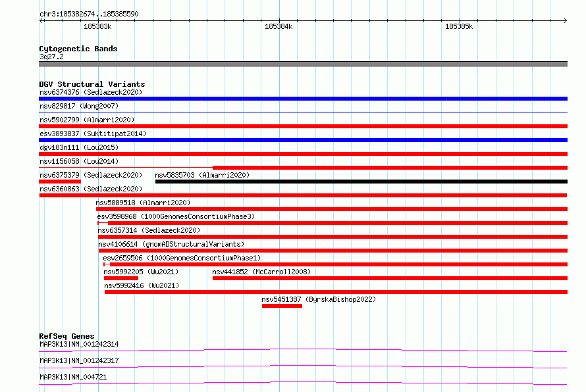Click the RefSeq Genes track title
Viewport: 586px width, 392px height.
tap(67, 336)
